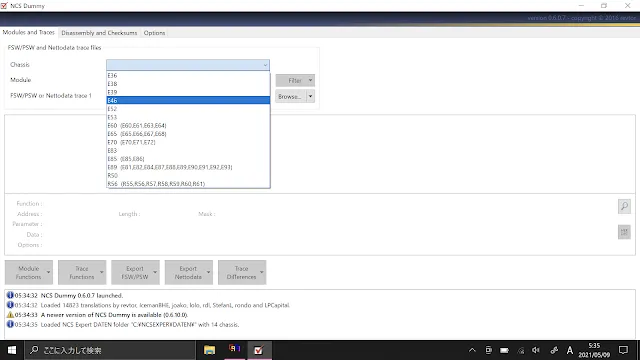
Task: Select E52 in chassis list
Action: pos(188,109)
